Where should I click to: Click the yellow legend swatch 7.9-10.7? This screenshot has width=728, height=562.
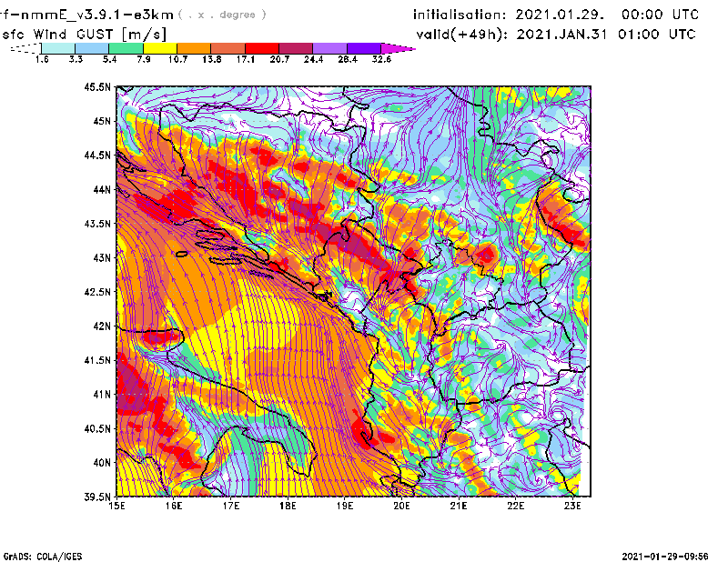[x=160, y=48]
